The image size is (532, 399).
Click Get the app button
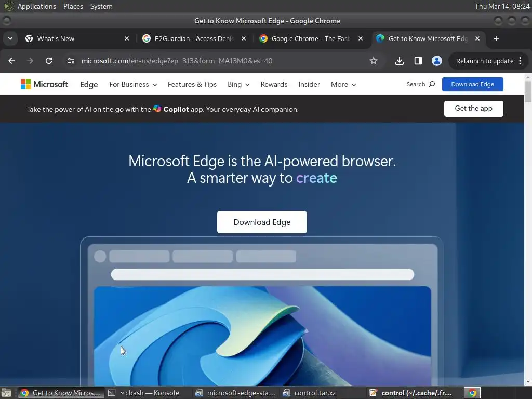tap(473, 109)
